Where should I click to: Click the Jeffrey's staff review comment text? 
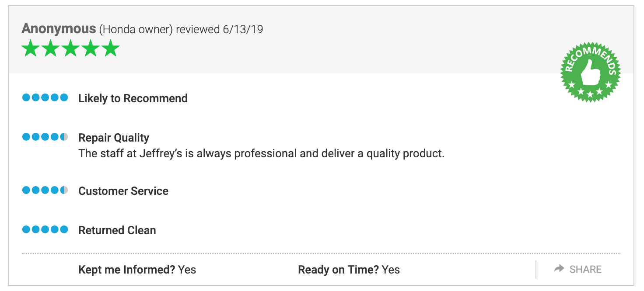(x=261, y=154)
